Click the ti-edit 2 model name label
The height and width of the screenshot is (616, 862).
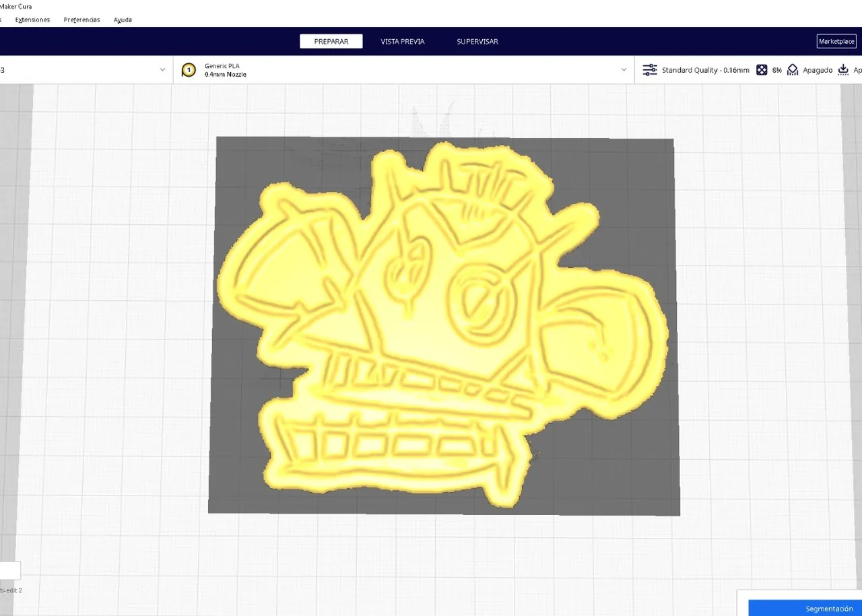11,590
